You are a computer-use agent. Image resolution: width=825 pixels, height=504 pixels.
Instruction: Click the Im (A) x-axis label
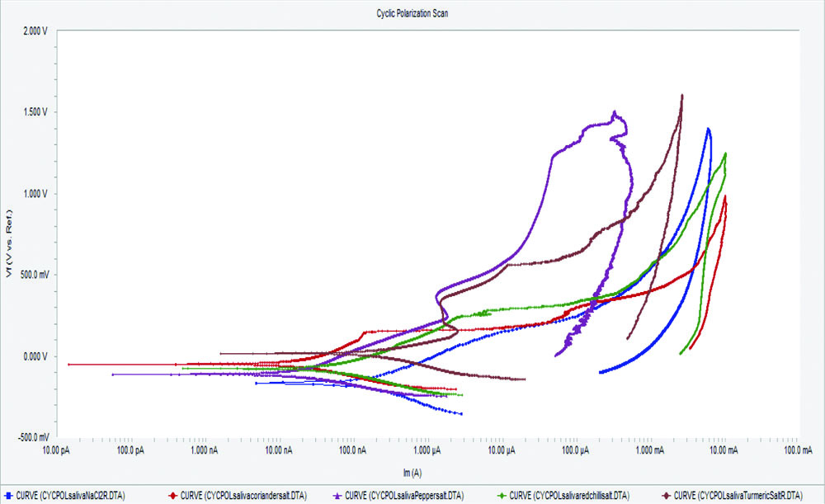coord(410,473)
